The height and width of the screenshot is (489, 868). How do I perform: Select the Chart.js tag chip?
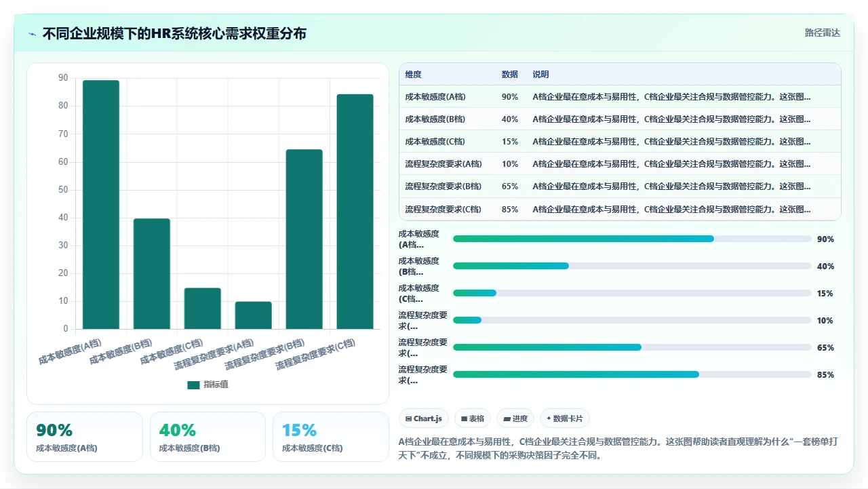pyautogui.click(x=424, y=418)
